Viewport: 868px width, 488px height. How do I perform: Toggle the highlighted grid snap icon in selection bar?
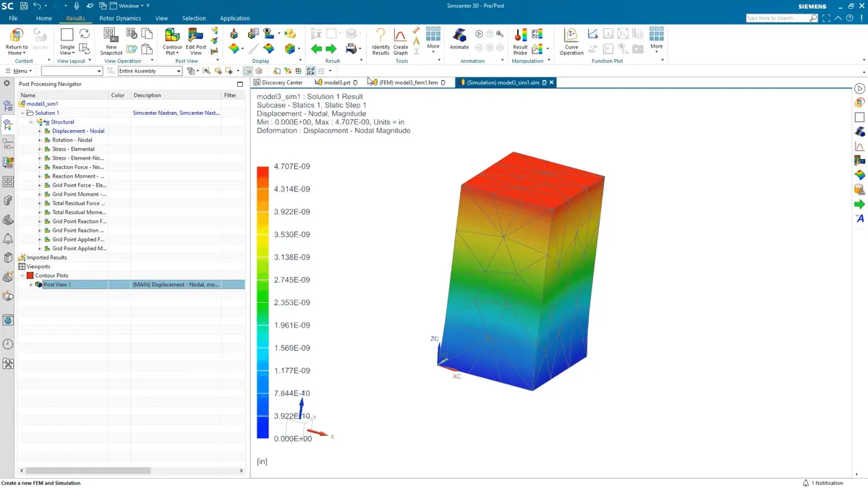tap(310, 71)
